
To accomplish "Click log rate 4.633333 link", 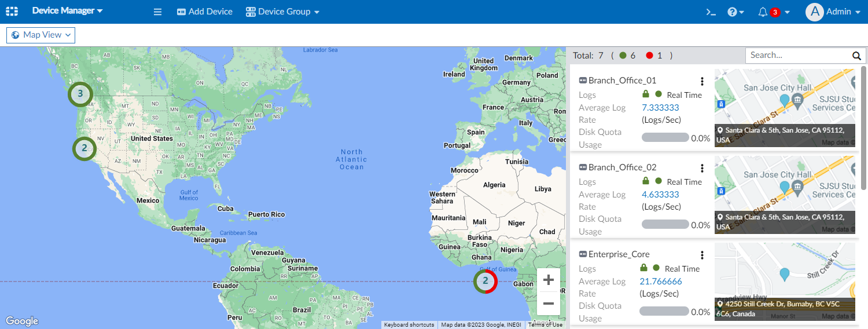I will [x=660, y=195].
